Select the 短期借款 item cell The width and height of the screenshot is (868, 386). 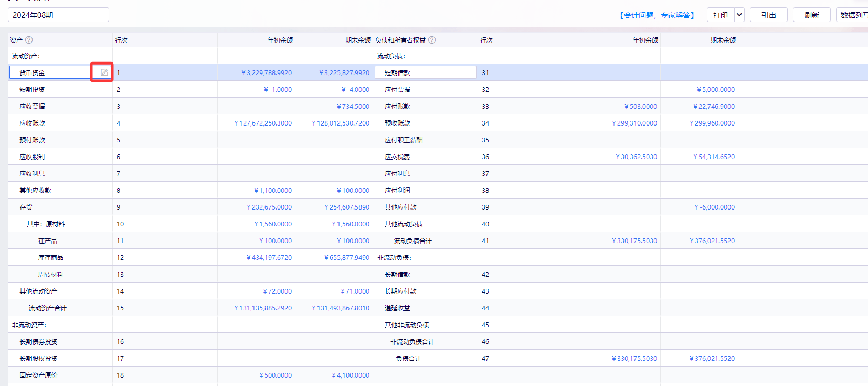(425, 72)
